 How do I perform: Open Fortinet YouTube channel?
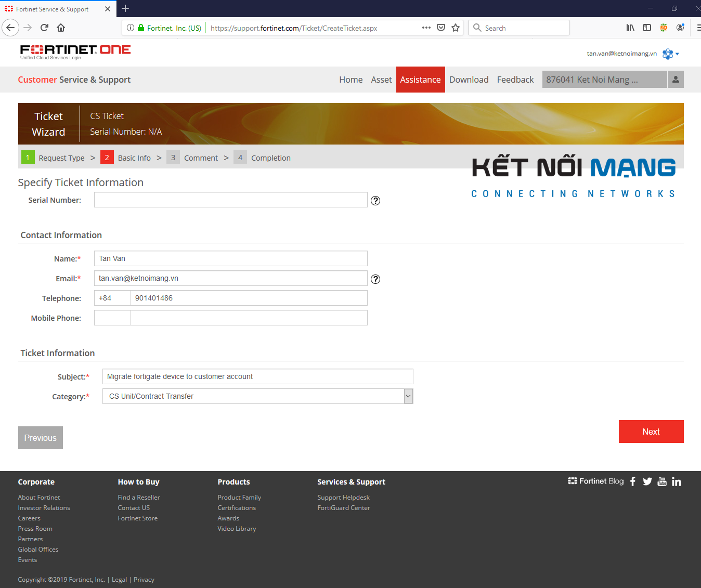point(662,481)
